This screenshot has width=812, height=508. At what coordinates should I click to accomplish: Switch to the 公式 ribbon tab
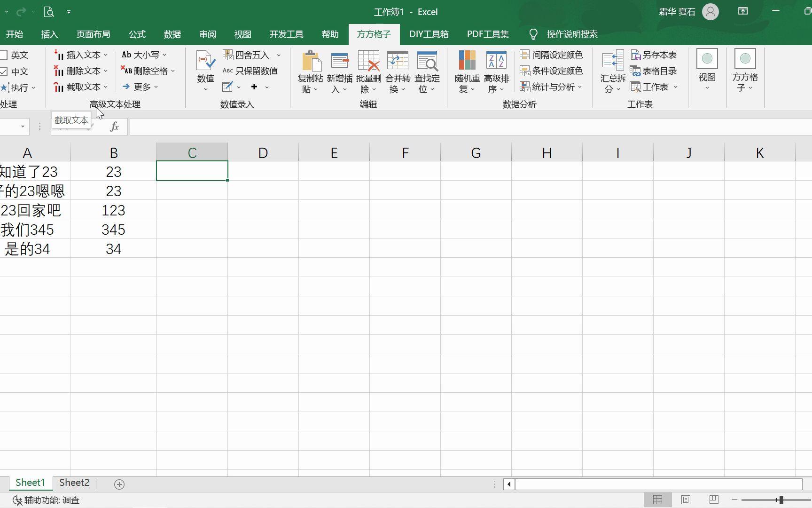pyautogui.click(x=137, y=34)
